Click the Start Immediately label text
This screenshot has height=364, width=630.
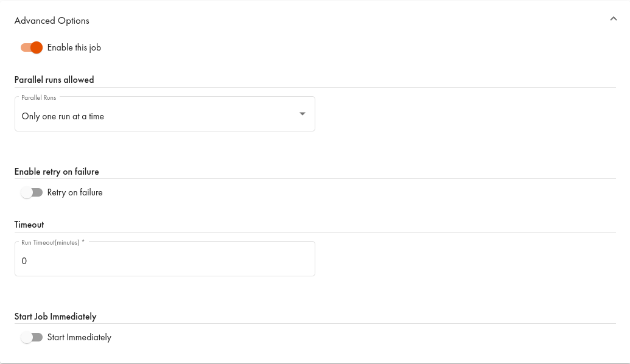[79, 337]
